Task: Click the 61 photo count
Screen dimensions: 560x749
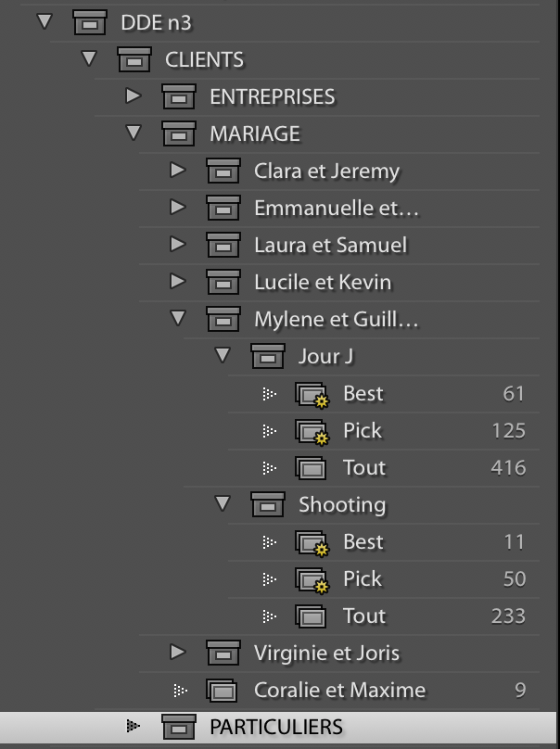Action: click(514, 394)
